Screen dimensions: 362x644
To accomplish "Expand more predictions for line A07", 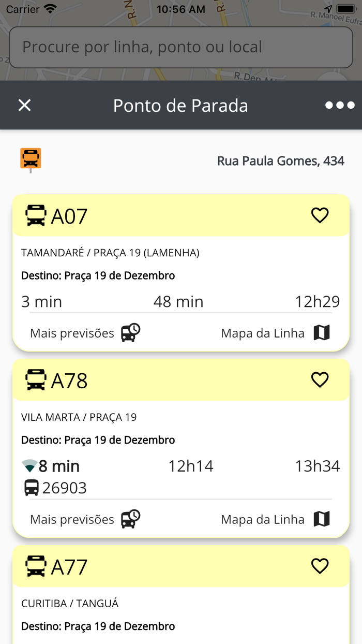I will pos(72,333).
